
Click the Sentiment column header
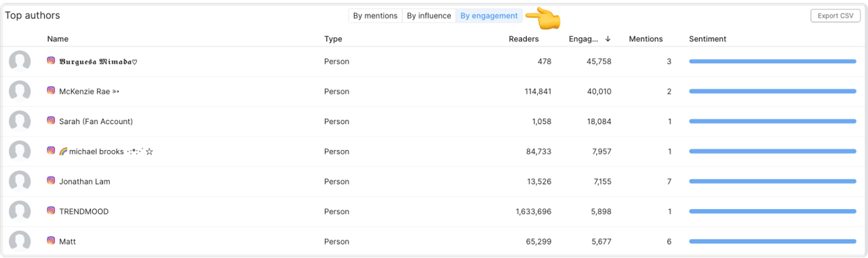point(707,39)
